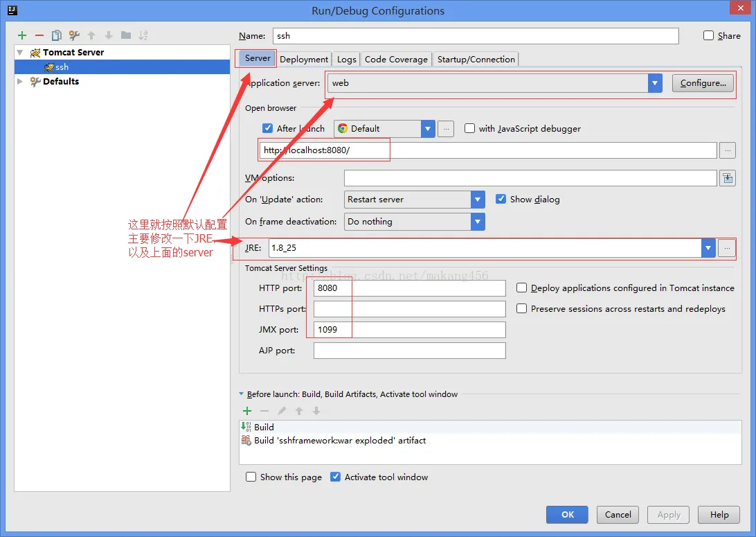Toggle the Share checkbox
The width and height of the screenshot is (756, 537).
coord(708,35)
